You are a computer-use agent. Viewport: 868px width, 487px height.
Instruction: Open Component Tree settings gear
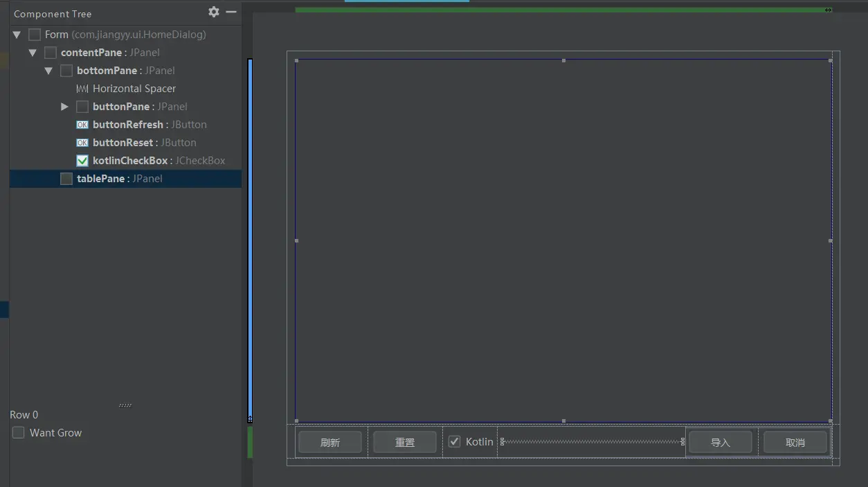point(214,12)
